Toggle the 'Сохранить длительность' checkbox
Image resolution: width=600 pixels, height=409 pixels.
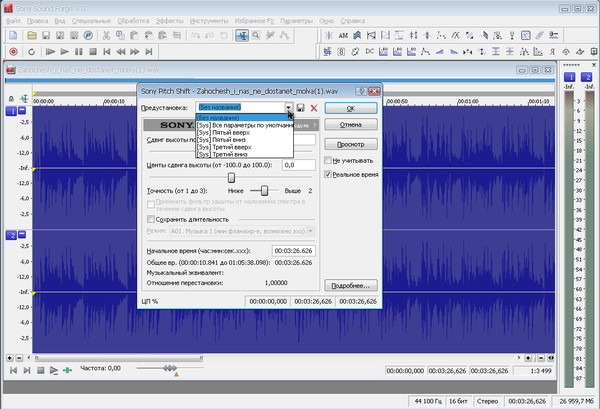151,219
